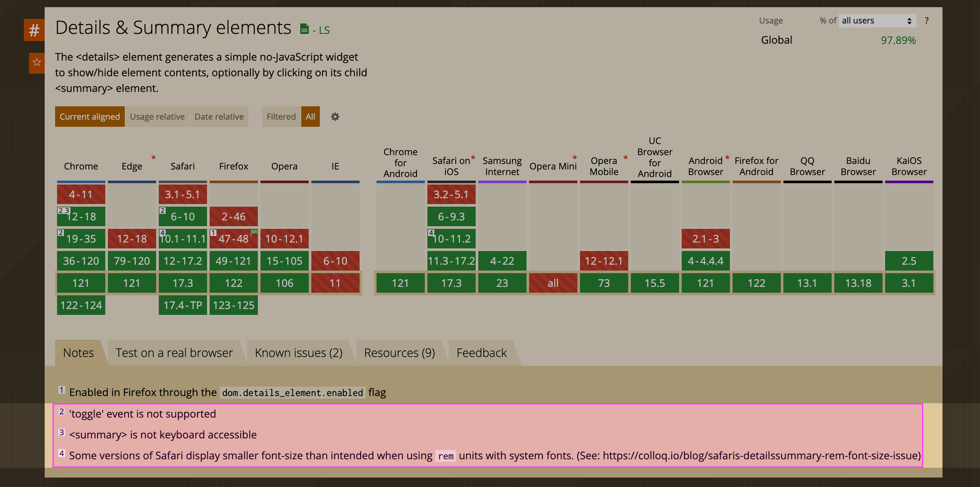Viewport: 980px width, 487px height.
Task: Click the Edge column header
Action: click(132, 166)
